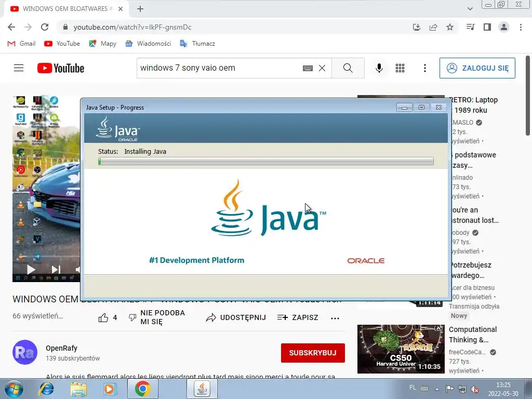Open File Explorer from taskbar
The image size is (532, 399).
(x=78, y=389)
